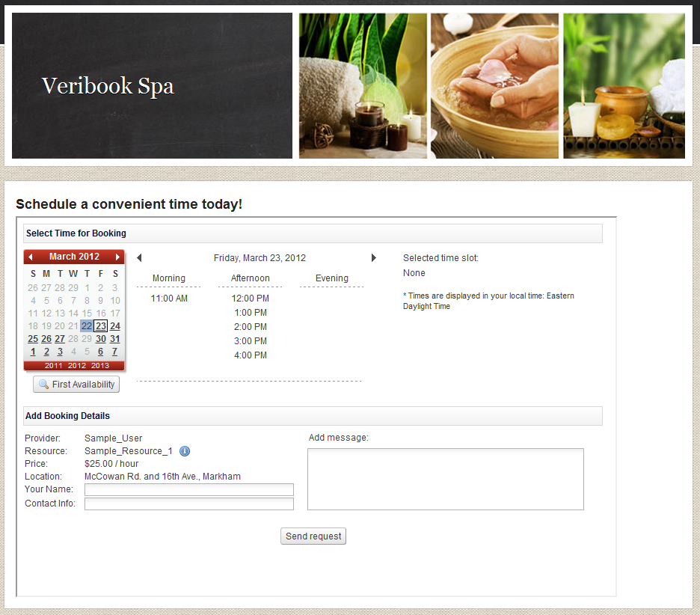Choose the 3:00 PM time slot
This screenshot has height=615, width=700.
(251, 341)
